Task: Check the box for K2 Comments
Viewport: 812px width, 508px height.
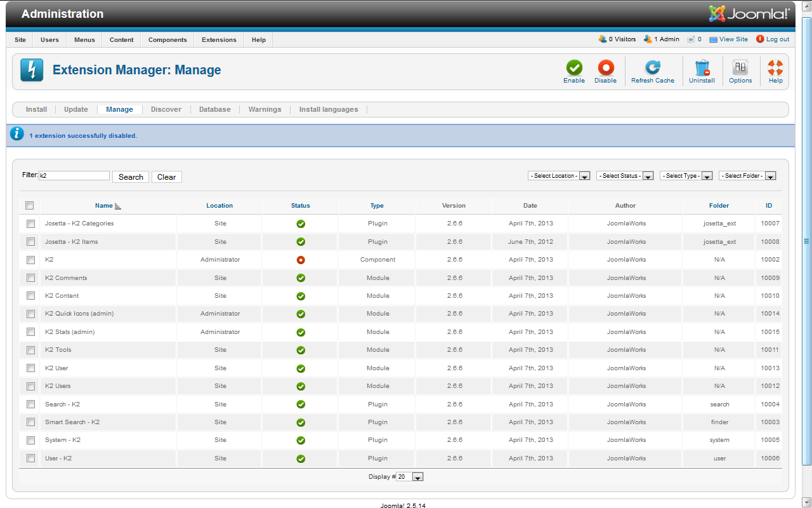Action: (30, 278)
